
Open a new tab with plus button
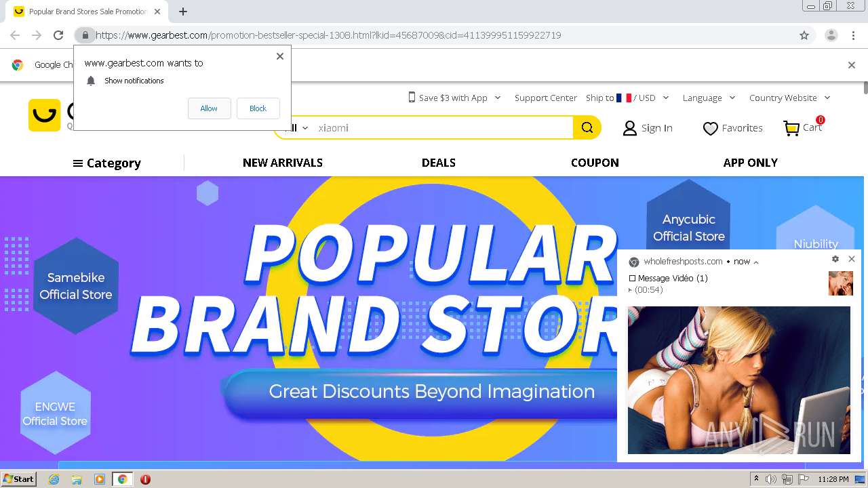(183, 12)
